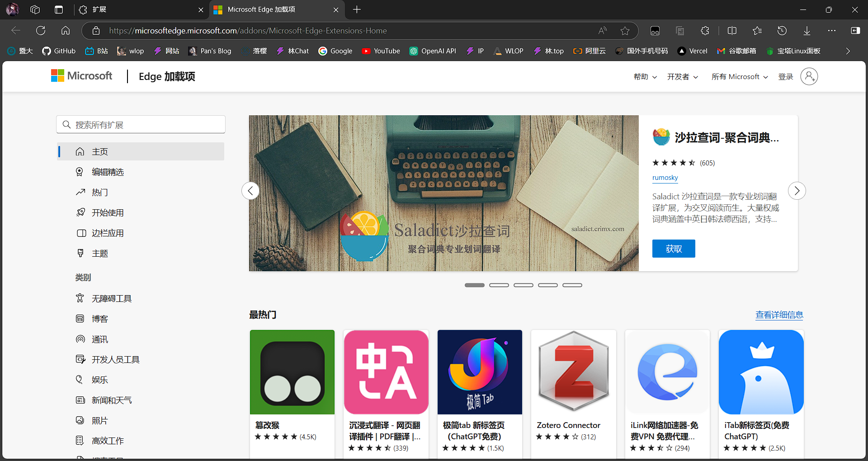
Task: Expand the 帮助 dropdown menu
Action: tap(645, 77)
